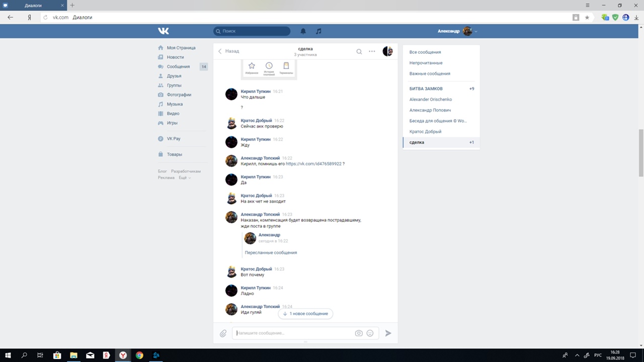Viewport: 644px width, 362px height.
Task: Open the БИТВА ЗАМКОВ conversation
Action: coord(426,88)
